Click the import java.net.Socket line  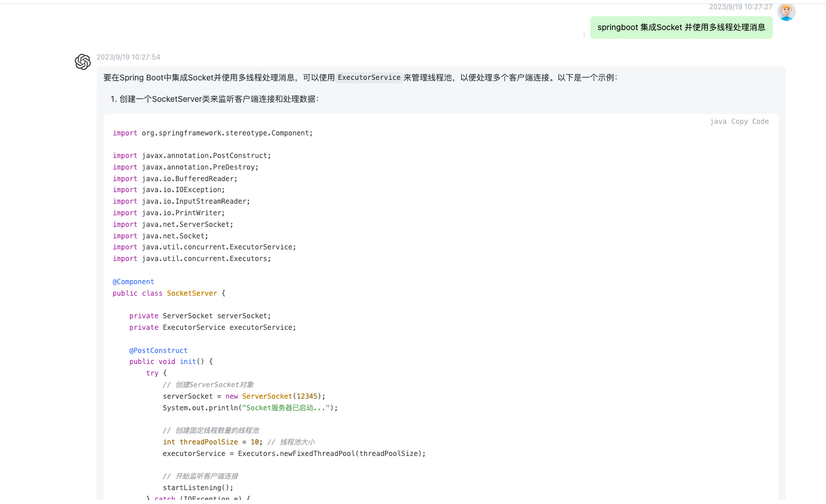click(x=160, y=236)
